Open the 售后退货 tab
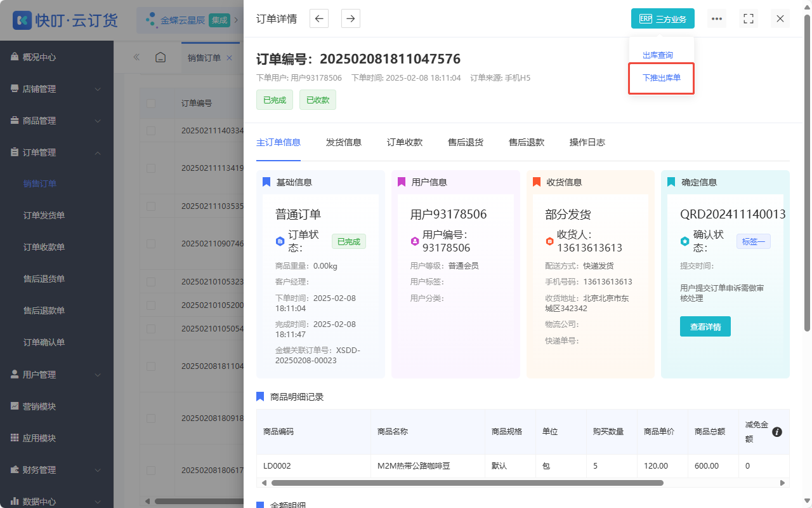 coord(466,142)
